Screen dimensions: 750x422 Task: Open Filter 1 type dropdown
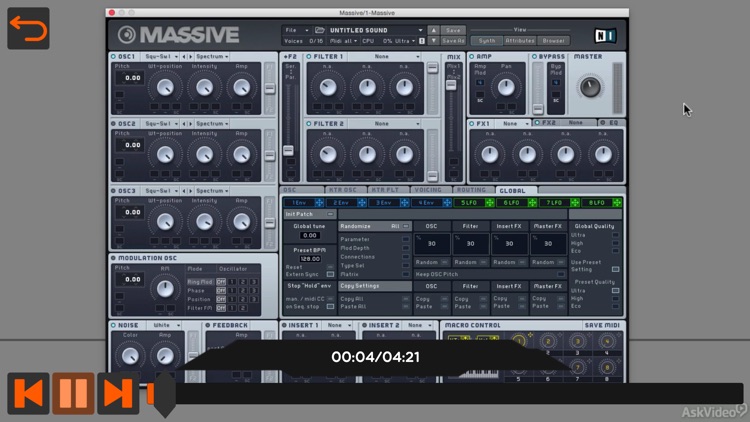tap(385, 56)
